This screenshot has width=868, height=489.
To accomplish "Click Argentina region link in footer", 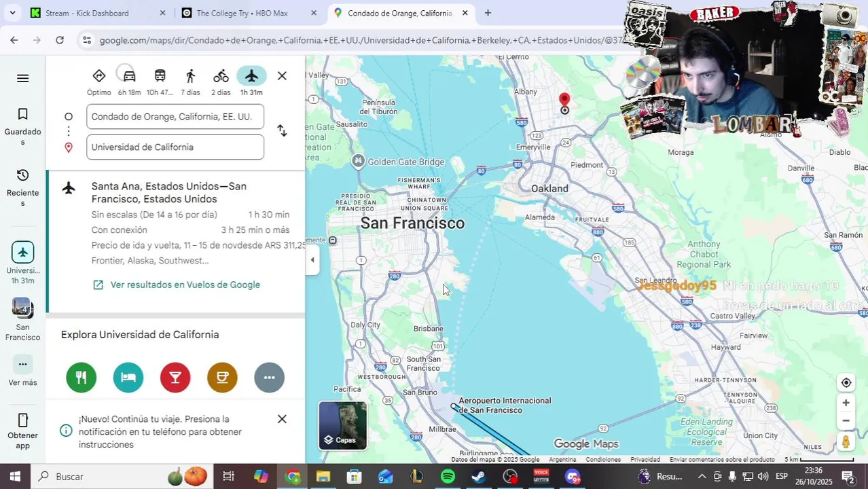I will [x=562, y=460].
